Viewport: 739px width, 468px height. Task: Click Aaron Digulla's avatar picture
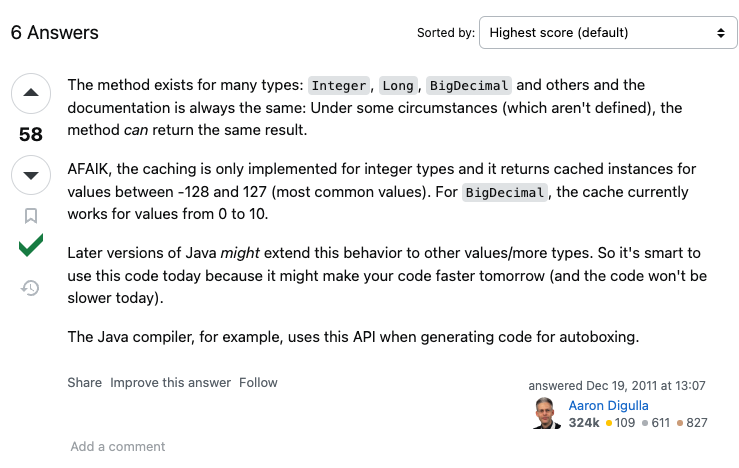(547, 413)
